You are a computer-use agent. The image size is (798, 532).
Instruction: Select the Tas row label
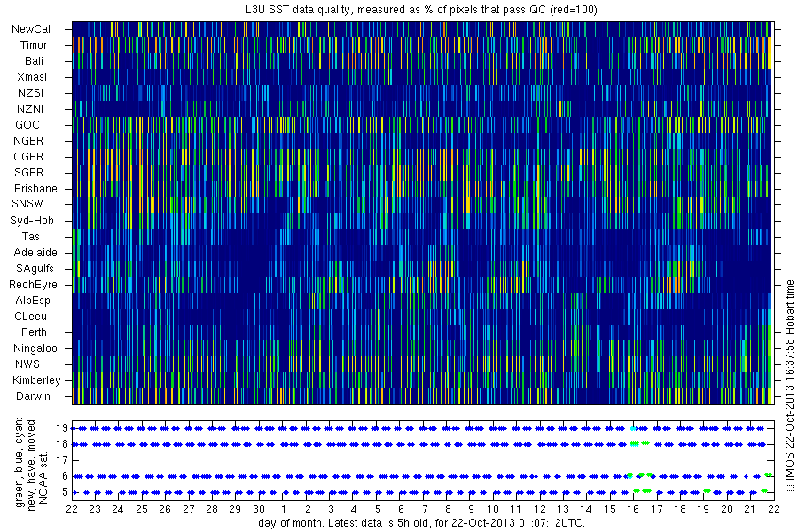pos(30,236)
